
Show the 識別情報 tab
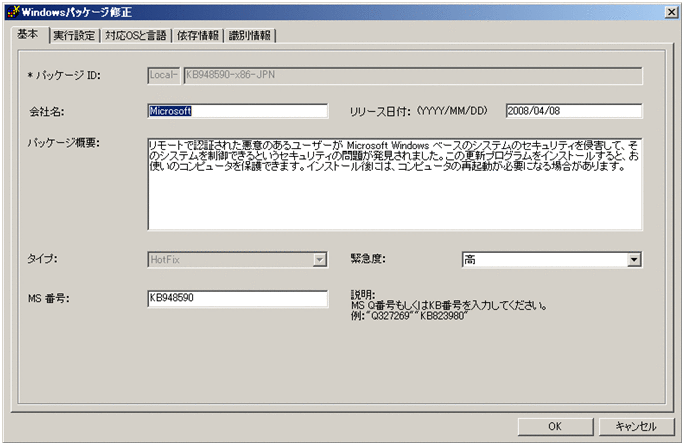[x=250, y=35]
